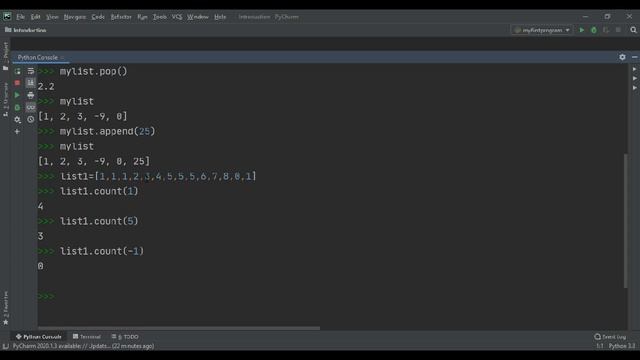Run myfirstprogram with the green play button

tap(582, 30)
